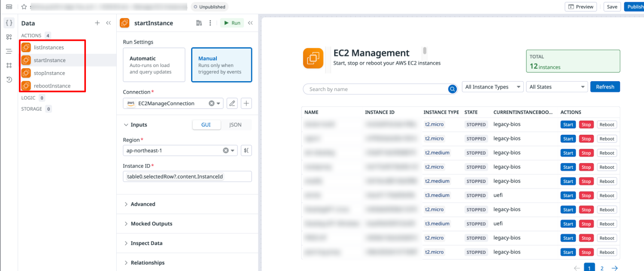The image size is (644, 271).
Task: Open the All States filter dropdown
Action: (x=557, y=87)
